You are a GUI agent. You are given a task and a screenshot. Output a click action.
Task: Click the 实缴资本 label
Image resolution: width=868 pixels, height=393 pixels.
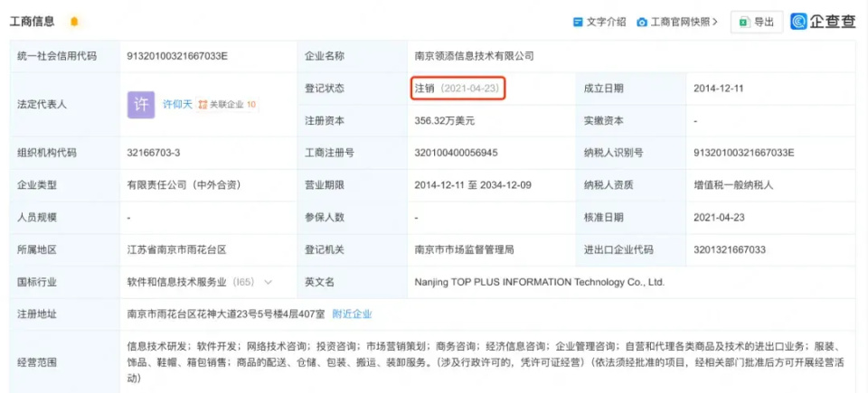(x=603, y=121)
